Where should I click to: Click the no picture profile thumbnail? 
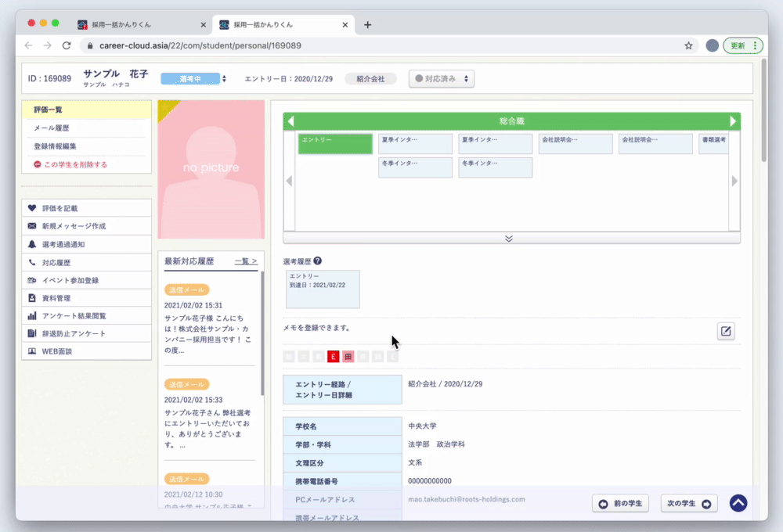point(208,169)
